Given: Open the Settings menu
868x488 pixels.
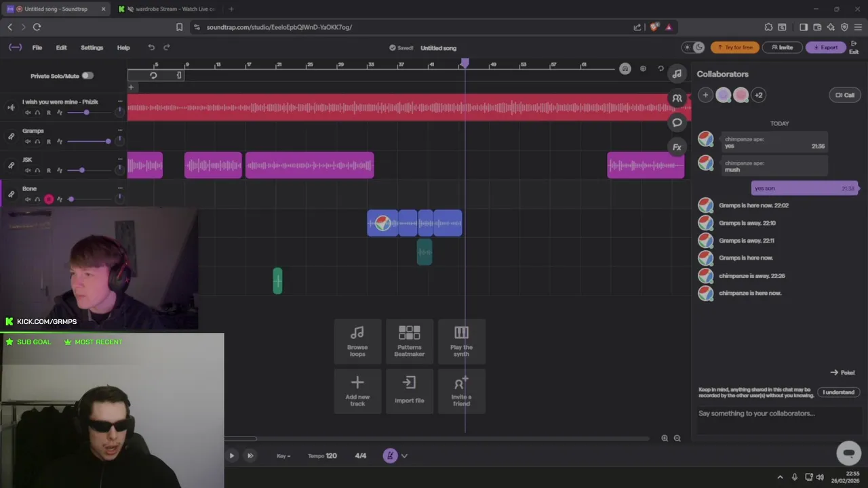Looking at the screenshot, I should [x=92, y=47].
